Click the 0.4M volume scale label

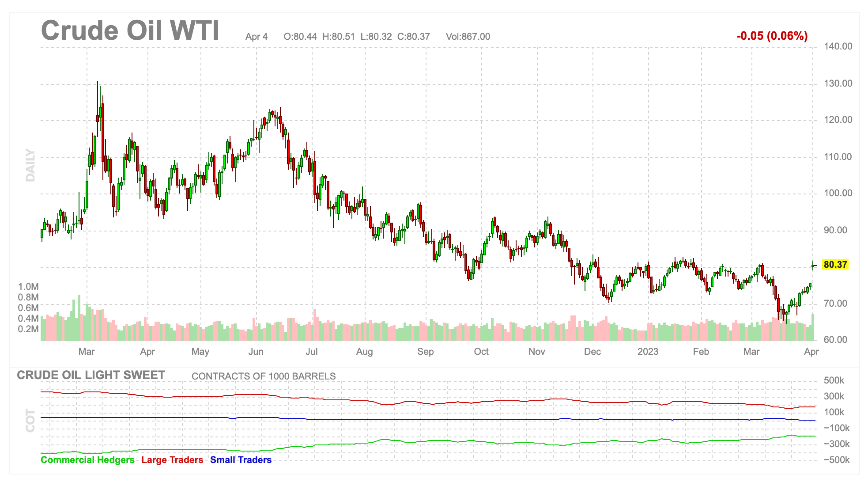(28, 319)
